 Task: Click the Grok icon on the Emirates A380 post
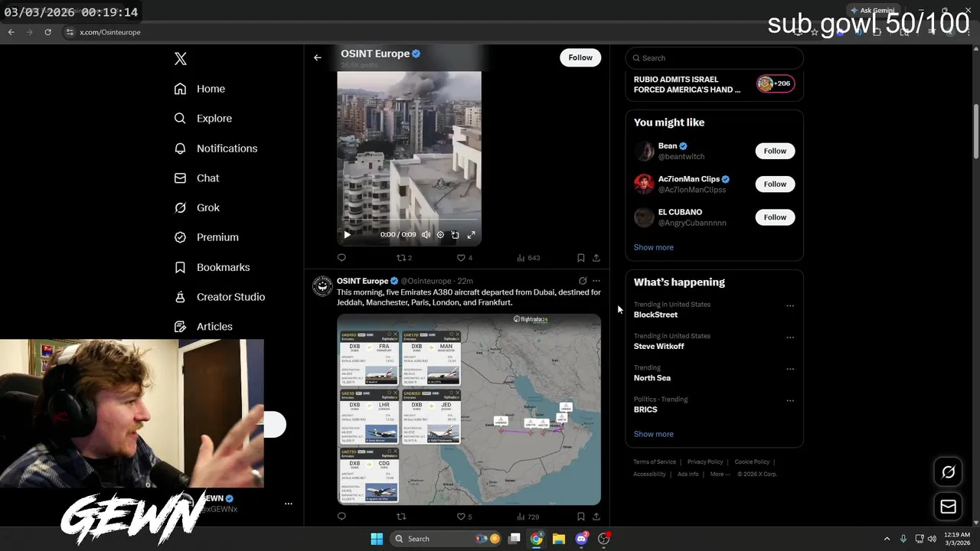[x=583, y=281]
